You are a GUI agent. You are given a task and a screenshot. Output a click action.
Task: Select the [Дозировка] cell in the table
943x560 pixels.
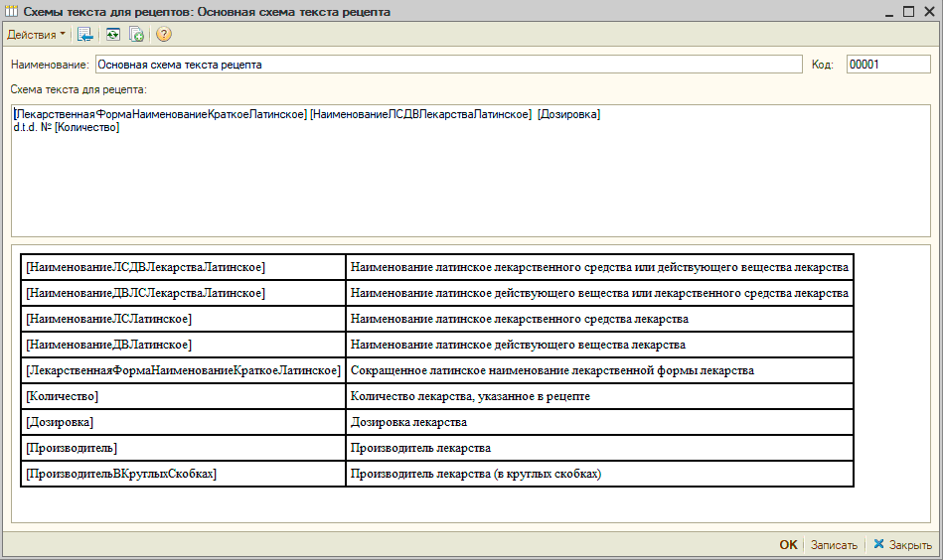[x=183, y=423]
